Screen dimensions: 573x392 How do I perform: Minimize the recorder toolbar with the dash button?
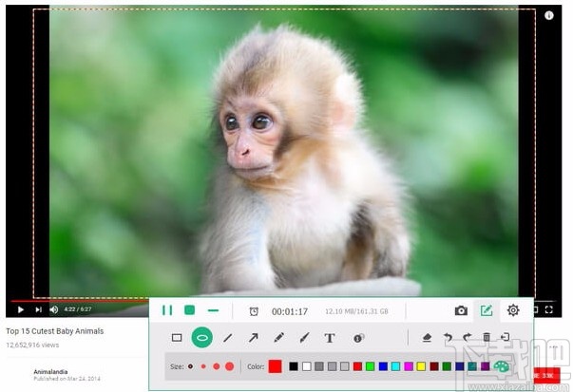pos(213,310)
